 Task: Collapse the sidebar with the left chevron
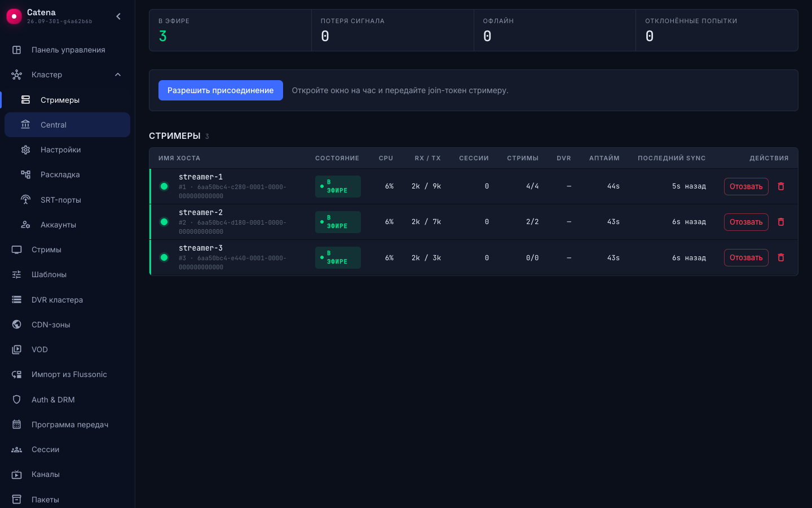(x=118, y=16)
